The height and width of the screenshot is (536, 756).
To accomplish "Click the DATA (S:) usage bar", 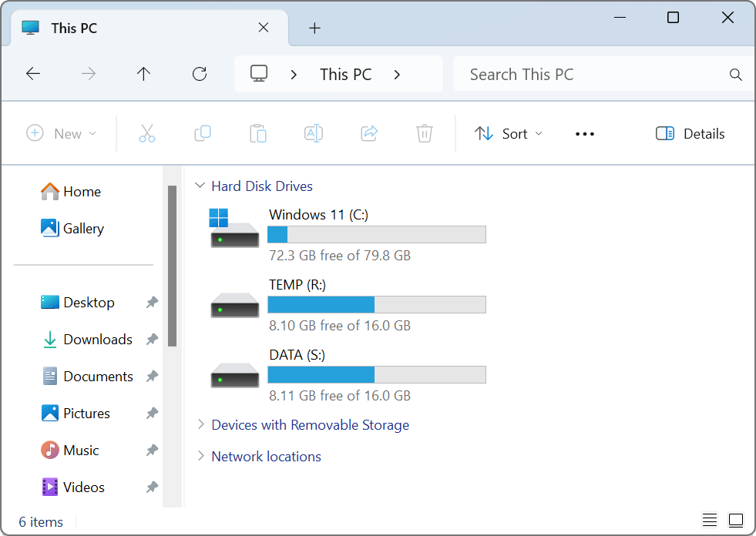I will click(377, 374).
